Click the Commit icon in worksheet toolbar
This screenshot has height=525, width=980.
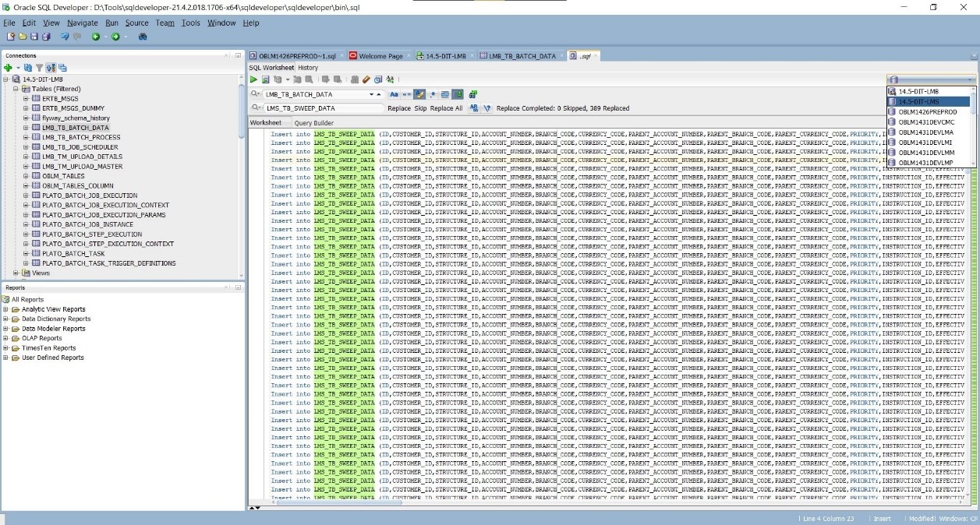(325, 79)
